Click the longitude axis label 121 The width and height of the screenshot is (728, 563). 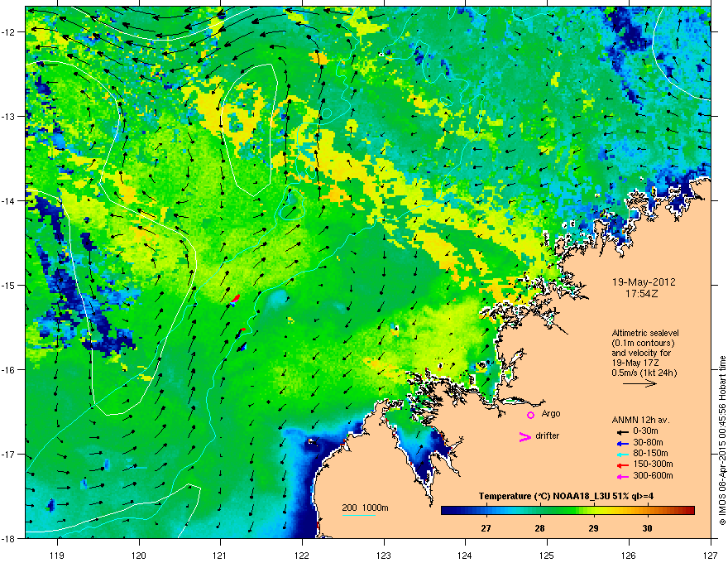click(220, 555)
